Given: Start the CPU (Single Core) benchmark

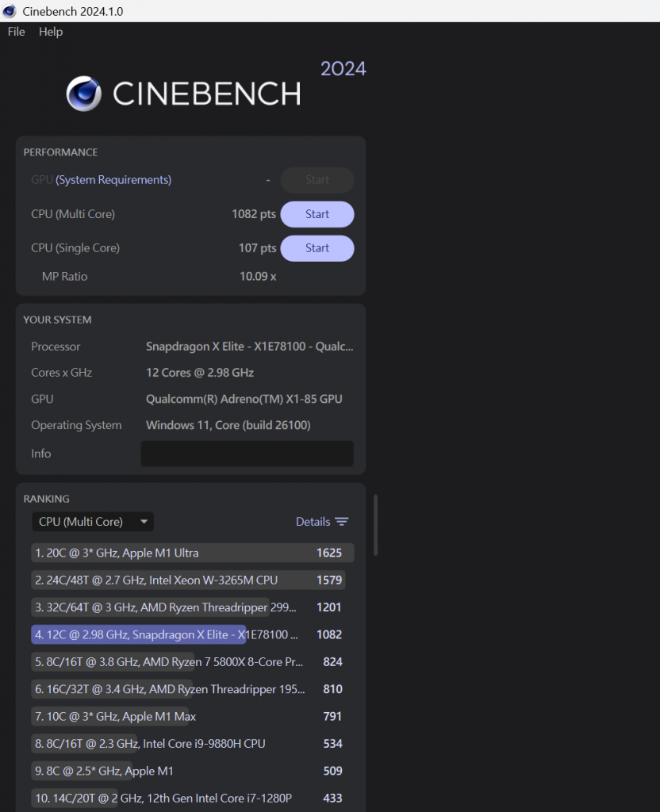Looking at the screenshot, I should point(317,248).
